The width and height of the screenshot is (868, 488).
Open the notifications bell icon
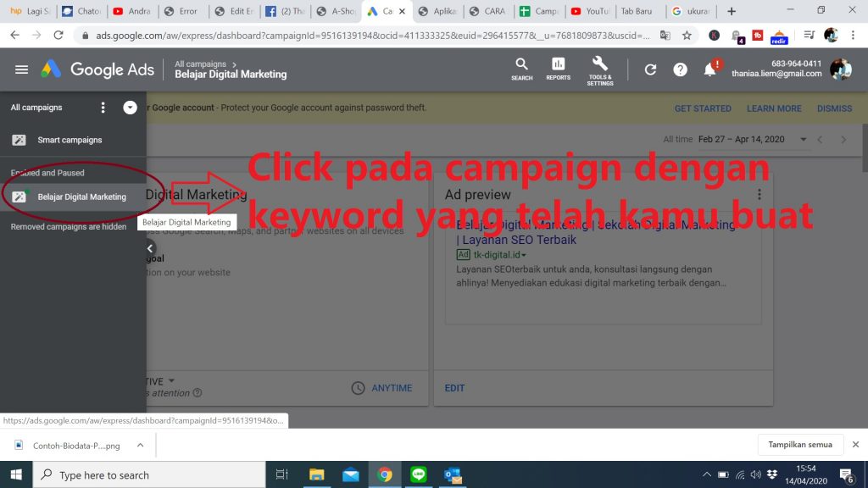click(x=710, y=70)
